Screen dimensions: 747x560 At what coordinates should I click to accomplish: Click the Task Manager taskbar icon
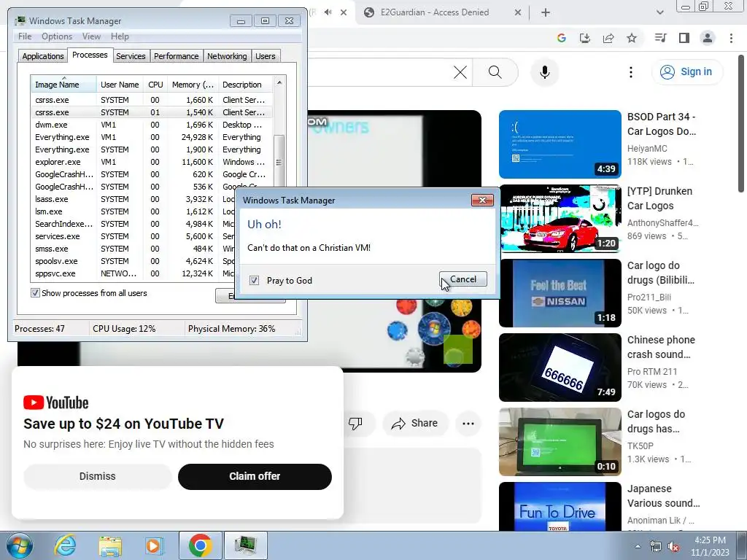pos(245,545)
